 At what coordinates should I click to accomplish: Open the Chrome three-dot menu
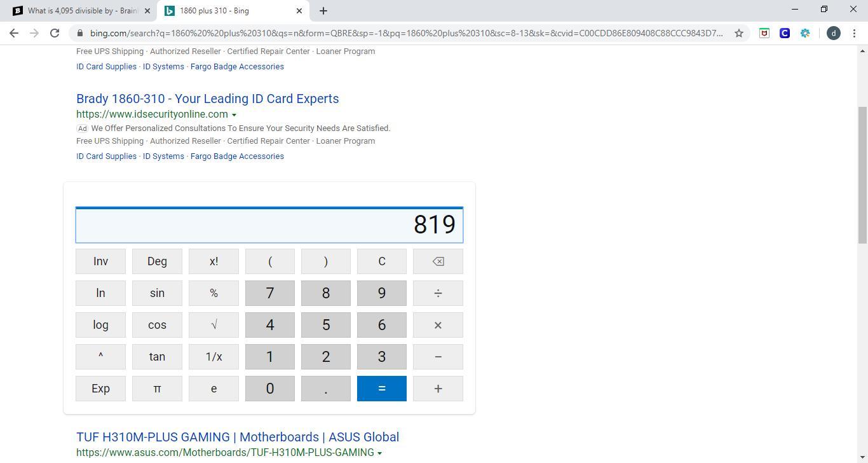854,33
